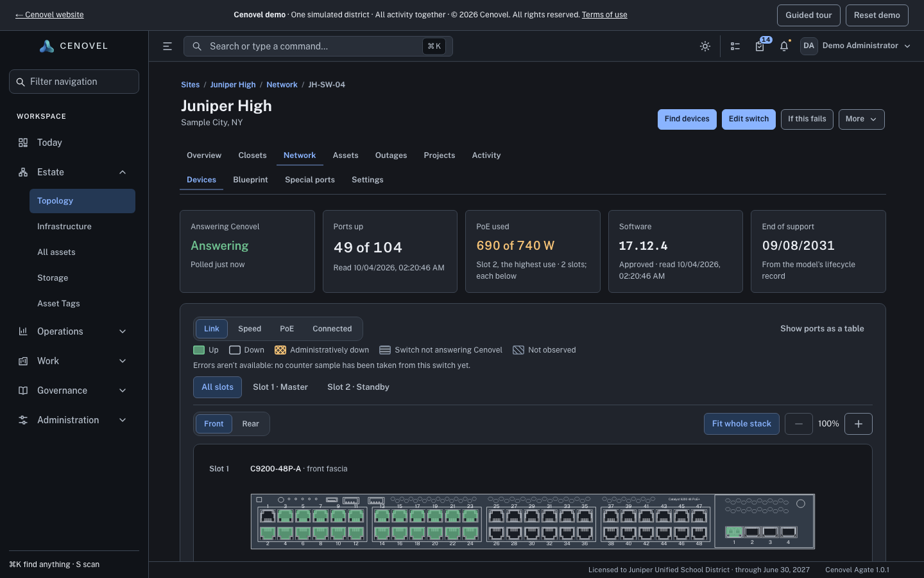Screen dimensions: 924x578
Task: Switch to the Rear fascia view
Action: click(251, 424)
